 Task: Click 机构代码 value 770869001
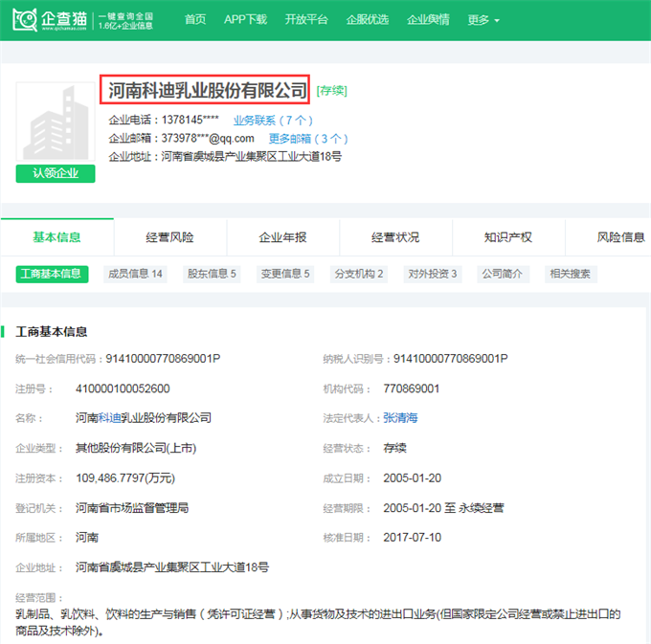click(411, 389)
